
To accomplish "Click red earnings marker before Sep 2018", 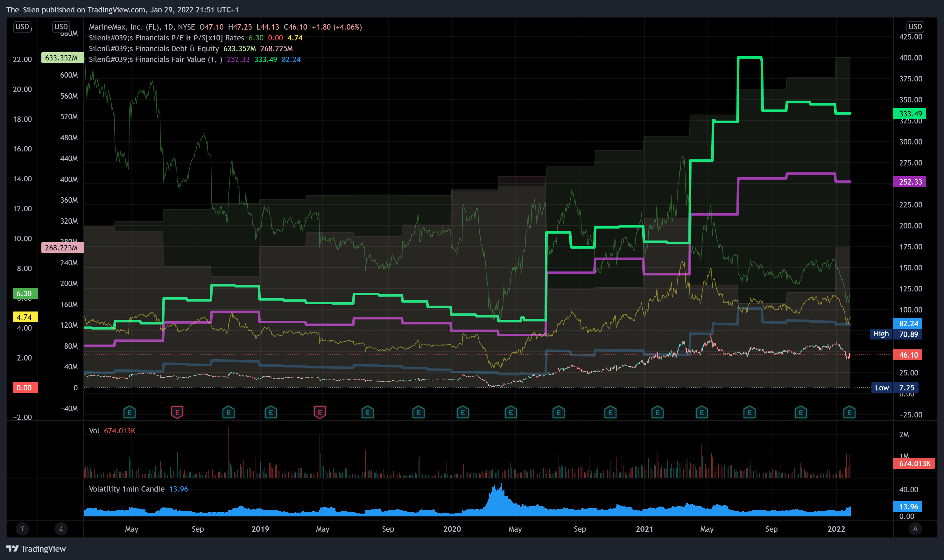I will click(177, 412).
